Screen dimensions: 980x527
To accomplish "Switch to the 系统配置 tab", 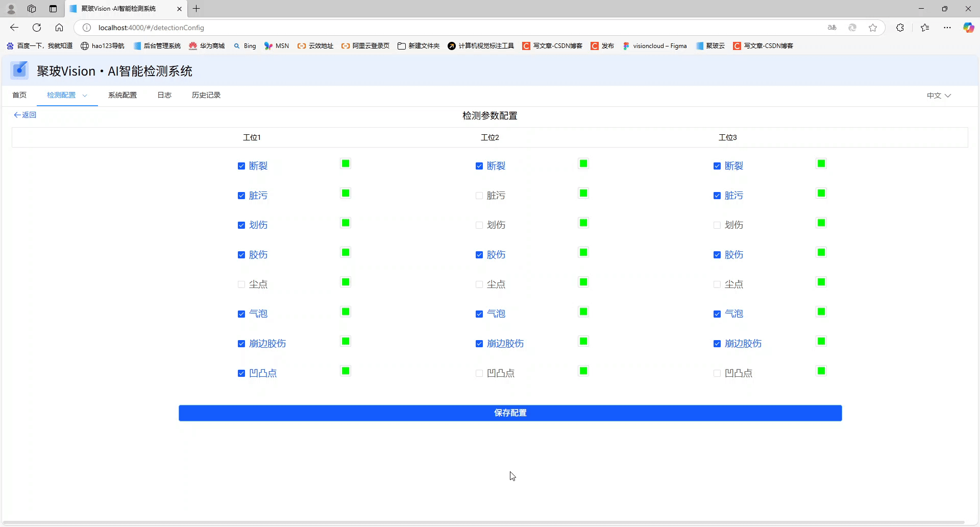I will [x=122, y=95].
